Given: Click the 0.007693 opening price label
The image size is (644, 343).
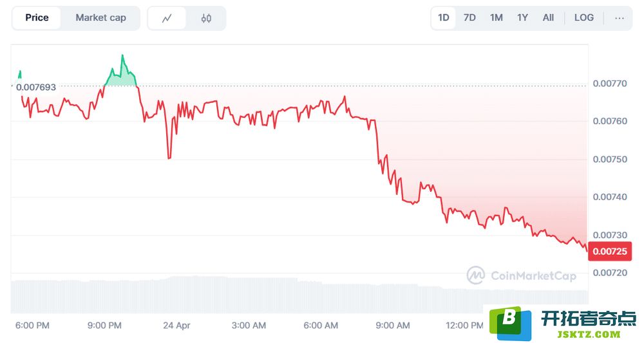Looking at the screenshot, I should tap(35, 87).
